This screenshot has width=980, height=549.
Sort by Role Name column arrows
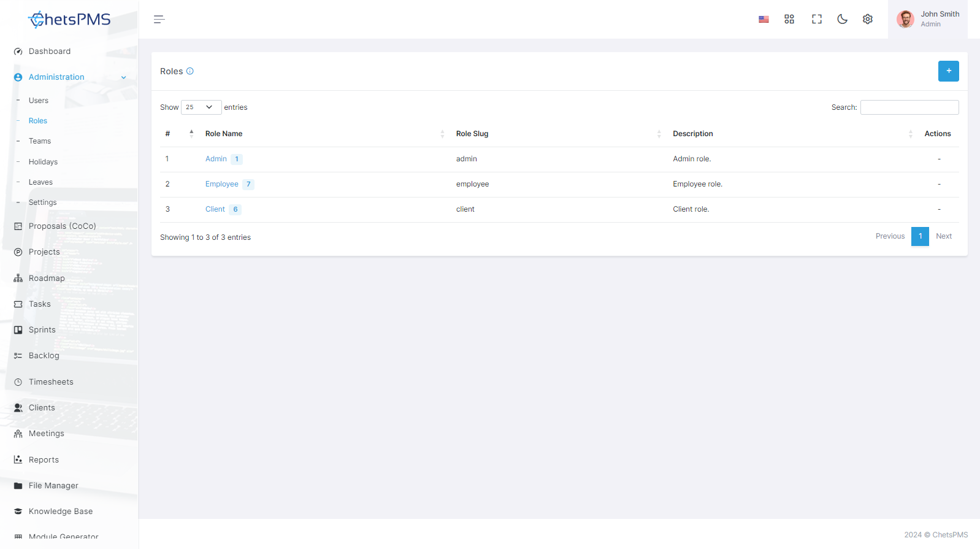442,134
